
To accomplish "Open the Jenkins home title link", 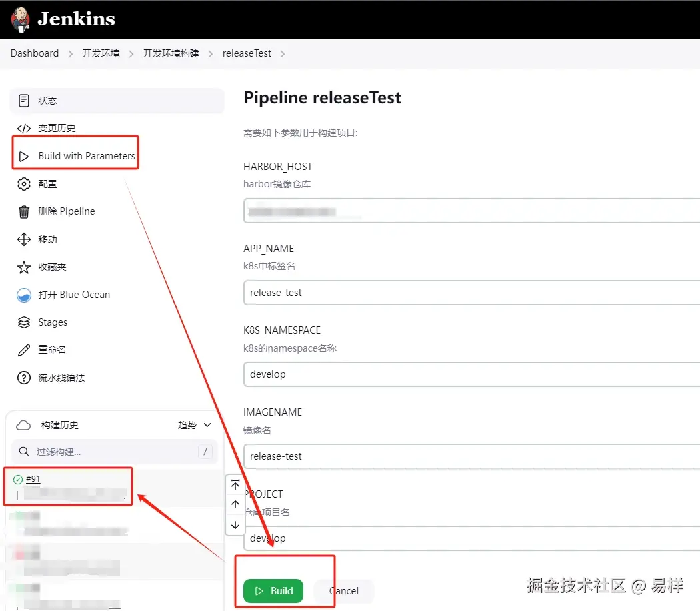I will point(77,19).
